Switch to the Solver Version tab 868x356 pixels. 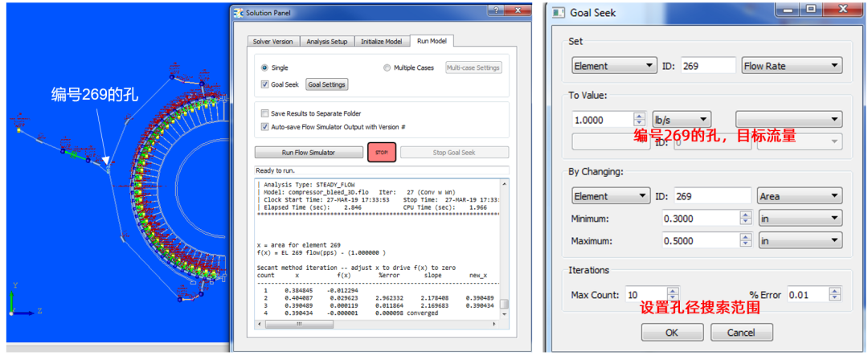tap(273, 42)
